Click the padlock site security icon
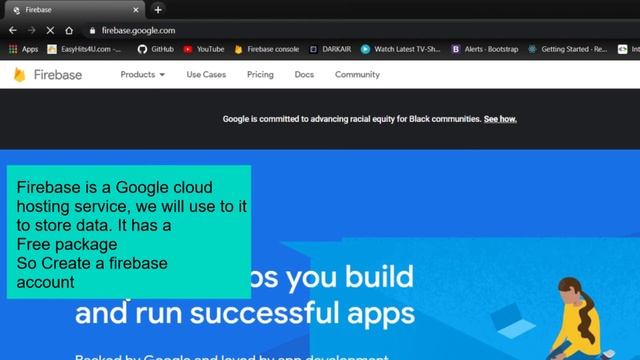 click(x=92, y=31)
